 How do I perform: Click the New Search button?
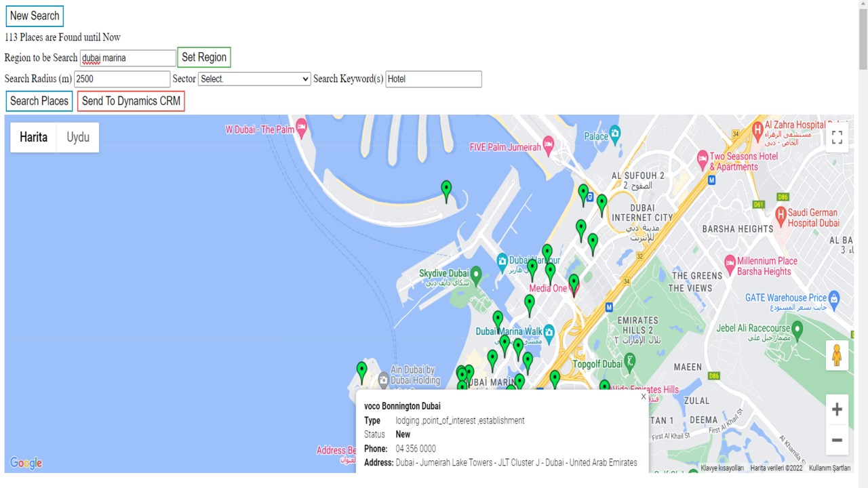click(35, 16)
